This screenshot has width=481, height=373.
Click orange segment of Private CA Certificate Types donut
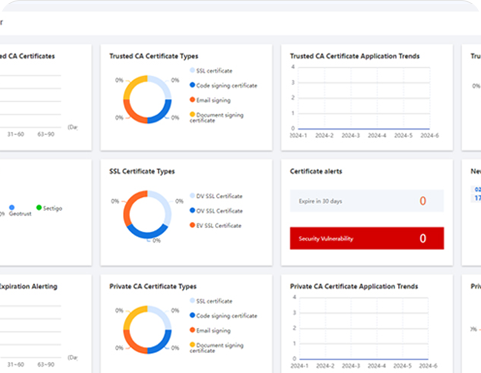click(133, 344)
